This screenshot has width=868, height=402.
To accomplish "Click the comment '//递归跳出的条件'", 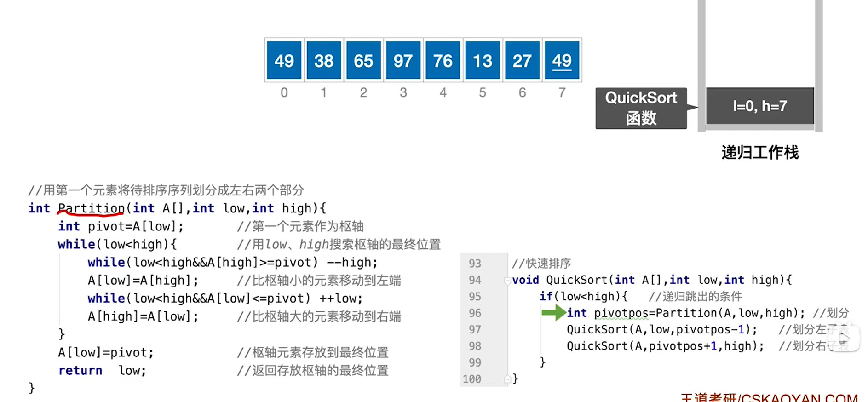I will point(695,297).
